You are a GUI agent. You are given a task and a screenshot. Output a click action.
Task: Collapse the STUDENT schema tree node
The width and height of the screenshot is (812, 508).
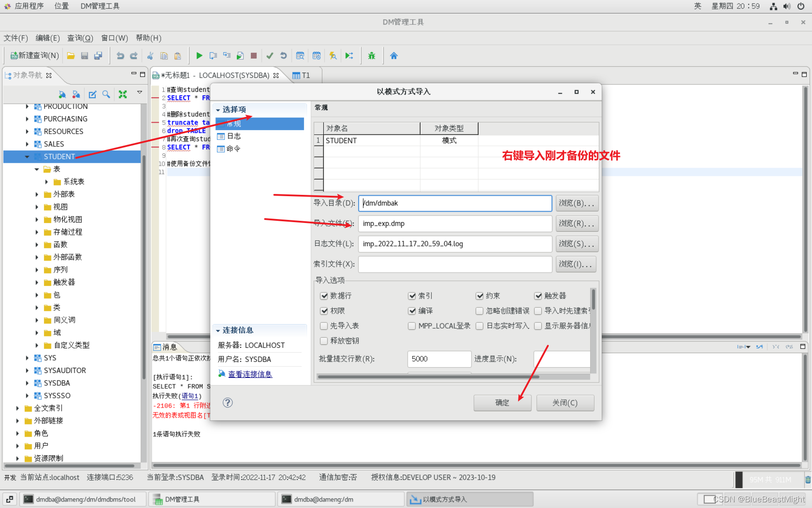pos(27,156)
